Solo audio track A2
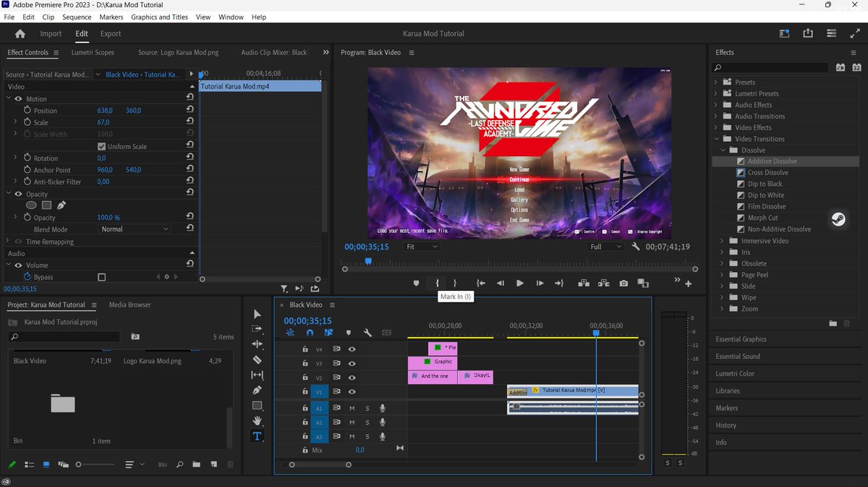The image size is (868, 487). 367,422
